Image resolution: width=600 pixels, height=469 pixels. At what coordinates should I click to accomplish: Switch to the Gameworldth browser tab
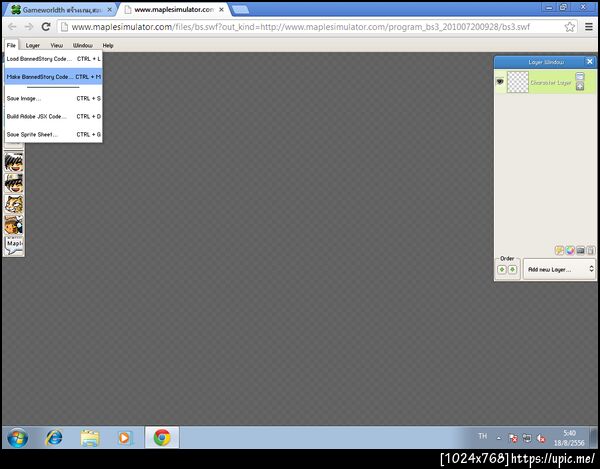(61, 10)
